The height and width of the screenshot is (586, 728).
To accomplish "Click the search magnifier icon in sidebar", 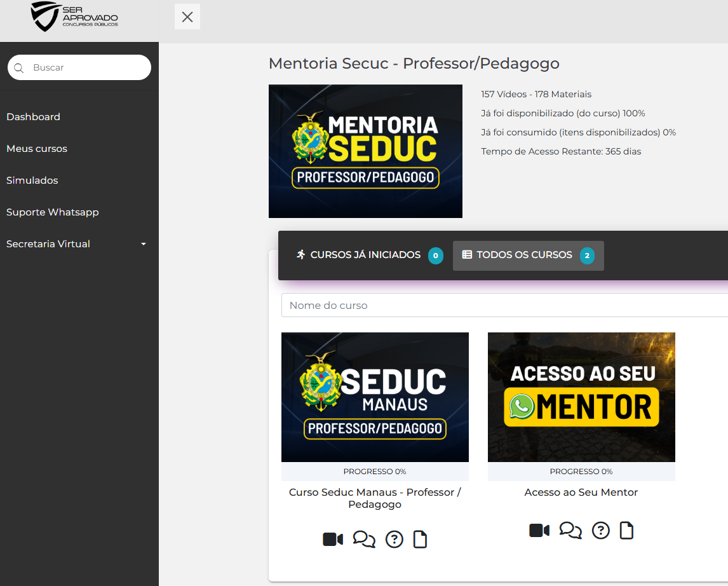I will [19, 68].
